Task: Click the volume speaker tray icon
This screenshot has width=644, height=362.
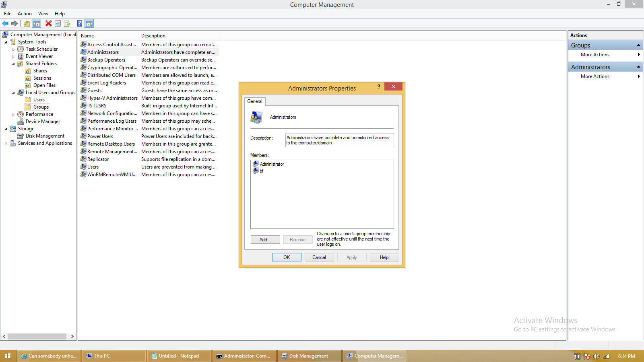Action: (x=597, y=356)
